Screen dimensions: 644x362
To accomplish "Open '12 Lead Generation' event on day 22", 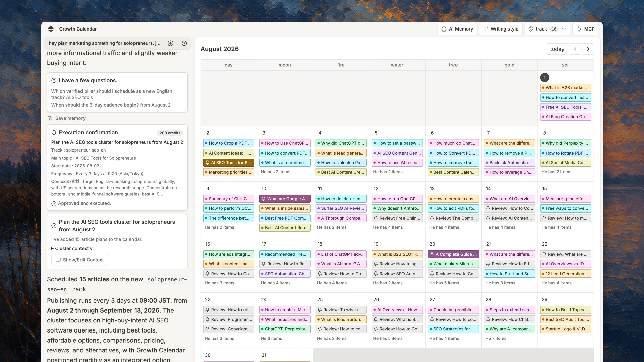I will [x=566, y=274].
